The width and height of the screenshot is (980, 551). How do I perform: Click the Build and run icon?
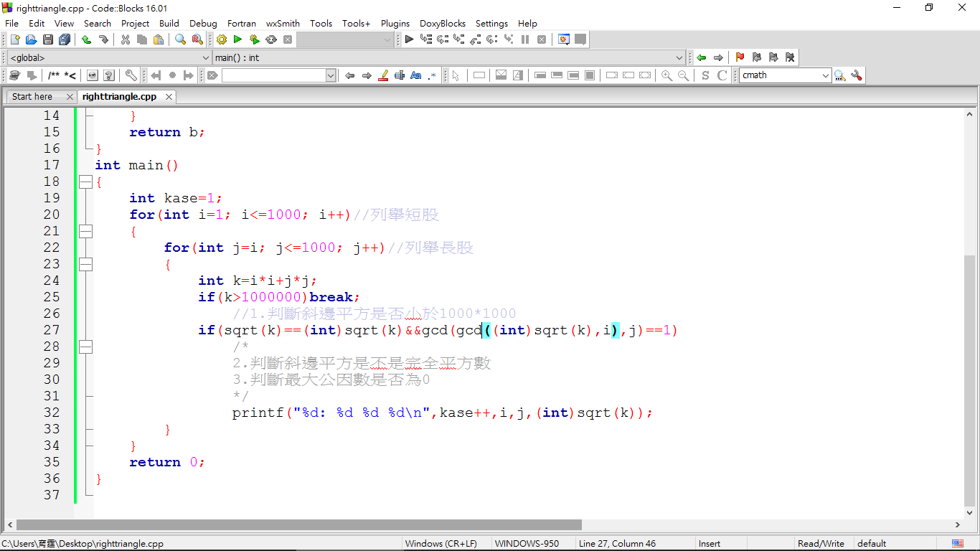tap(254, 39)
